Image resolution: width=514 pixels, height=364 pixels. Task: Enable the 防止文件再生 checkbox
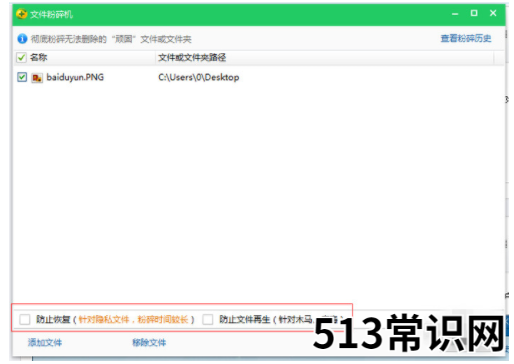click(208, 319)
